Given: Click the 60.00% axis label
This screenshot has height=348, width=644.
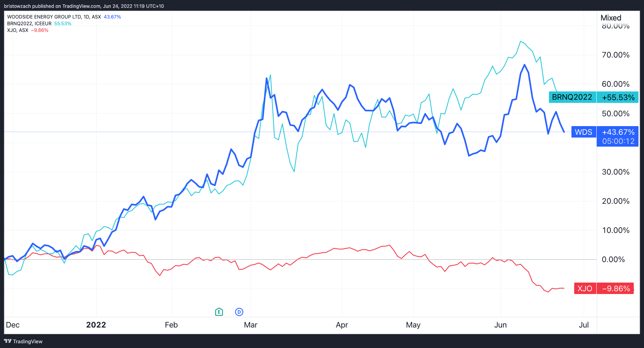Looking at the screenshot, I should tap(616, 84).
